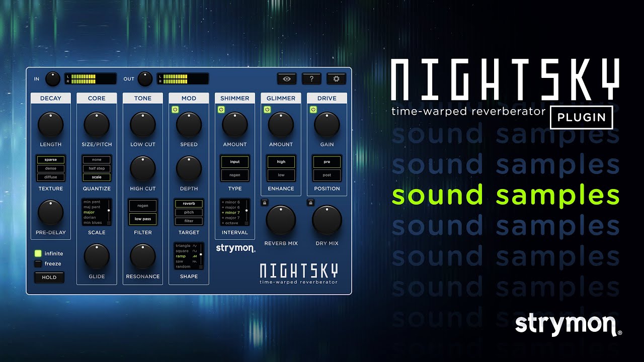Open settings with the gear icon
Screen dimensions: 644x362
(x=336, y=79)
